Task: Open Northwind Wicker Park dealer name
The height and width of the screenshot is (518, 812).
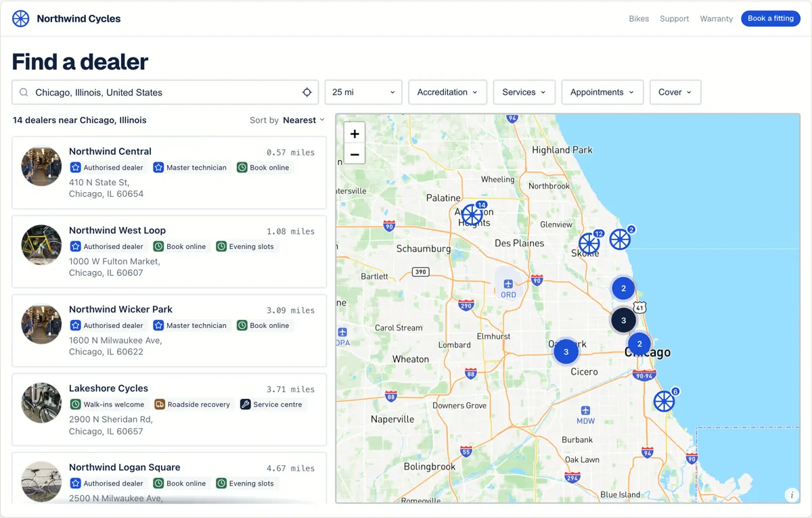Action: pos(121,310)
